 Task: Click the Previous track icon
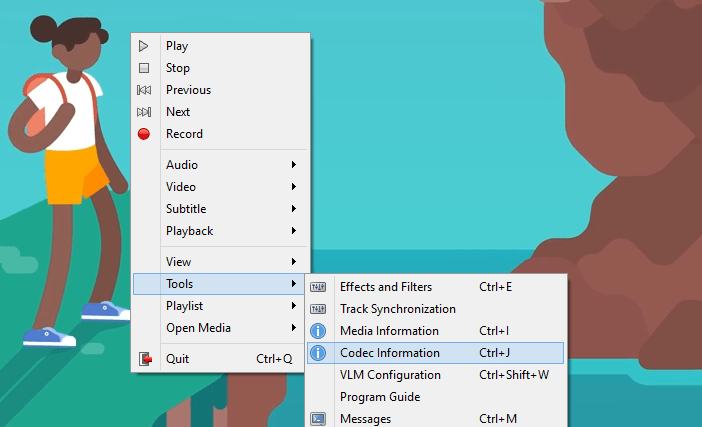(144, 90)
